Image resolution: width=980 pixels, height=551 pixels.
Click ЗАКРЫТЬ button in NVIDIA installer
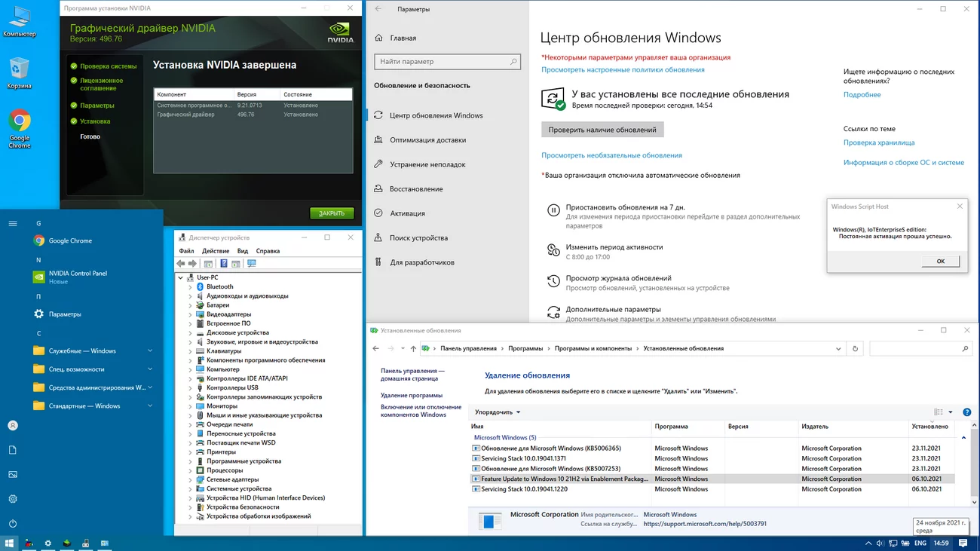click(x=332, y=213)
